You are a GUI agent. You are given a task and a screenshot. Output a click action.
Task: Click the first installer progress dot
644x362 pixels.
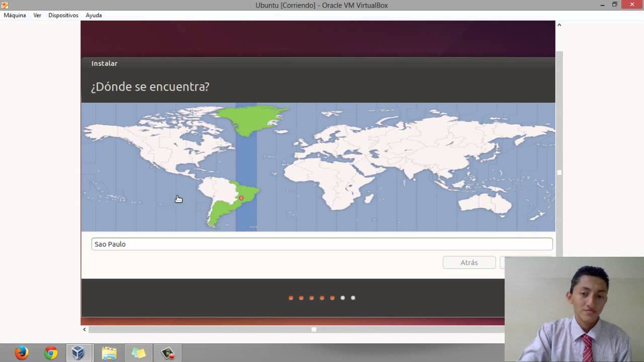pyautogui.click(x=291, y=298)
